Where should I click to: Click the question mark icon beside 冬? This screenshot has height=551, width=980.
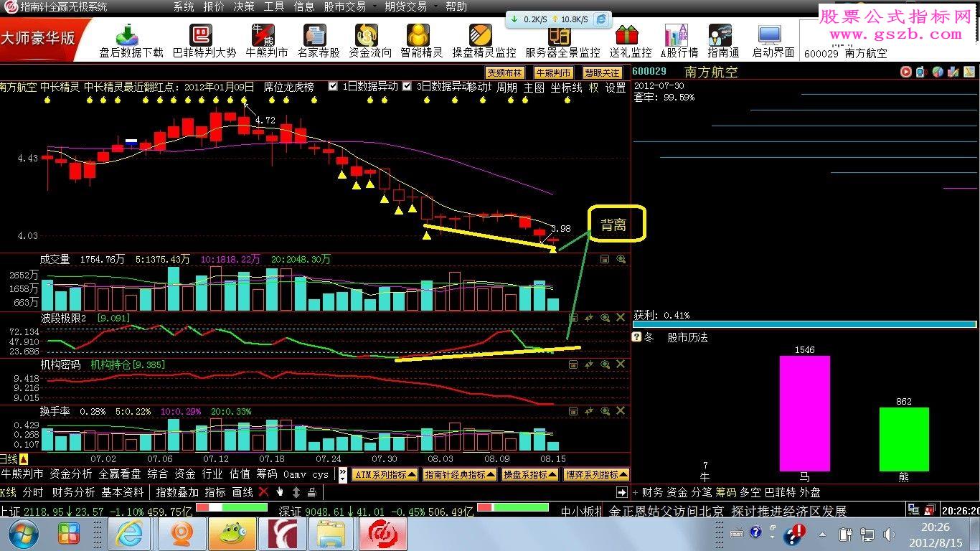[x=636, y=336]
